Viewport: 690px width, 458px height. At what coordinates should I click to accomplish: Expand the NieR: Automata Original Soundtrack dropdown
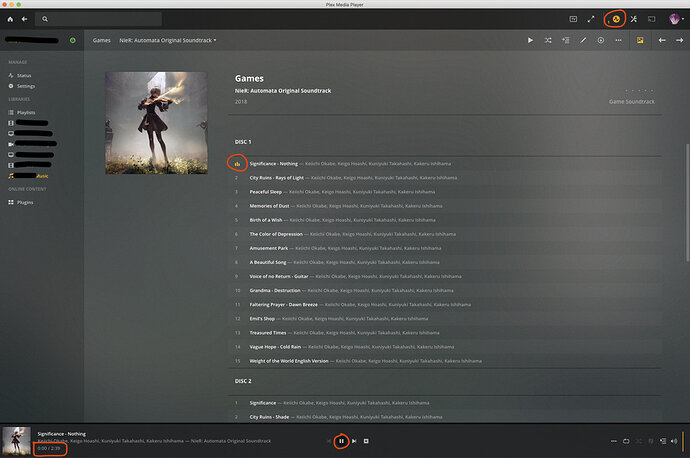pyautogui.click(x=168, y=40)
